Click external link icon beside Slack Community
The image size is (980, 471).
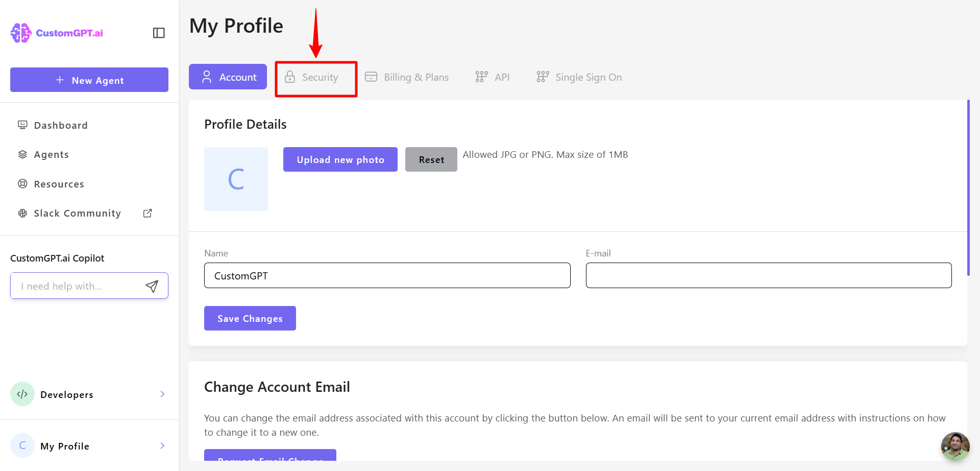point(148,213)
